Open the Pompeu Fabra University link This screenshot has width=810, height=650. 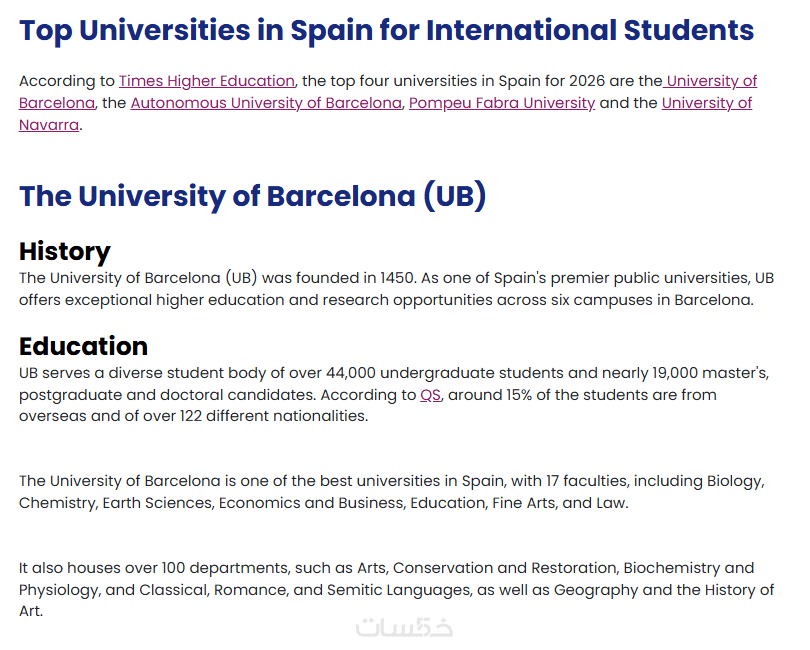point(502,103)
